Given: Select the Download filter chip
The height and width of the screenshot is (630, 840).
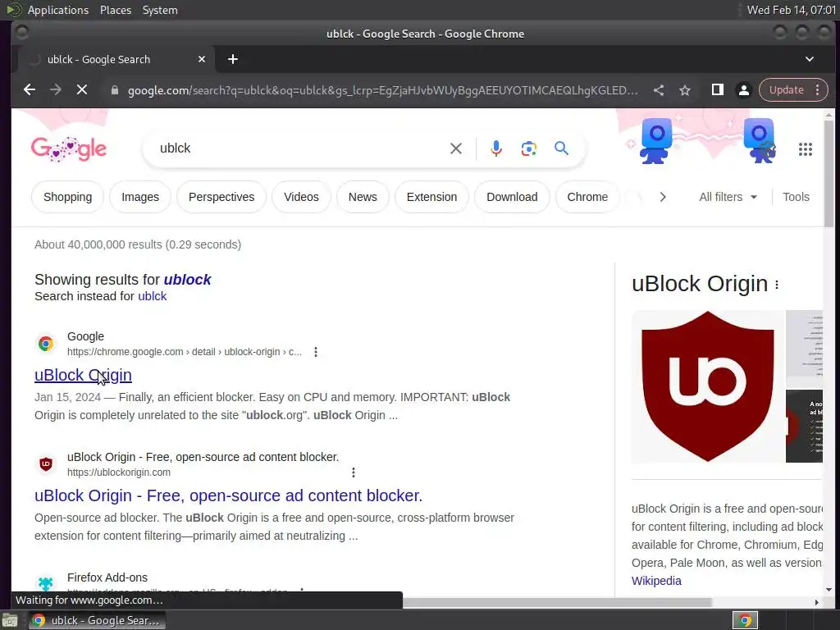Looking at the screenshot, I should pos(512,197).
